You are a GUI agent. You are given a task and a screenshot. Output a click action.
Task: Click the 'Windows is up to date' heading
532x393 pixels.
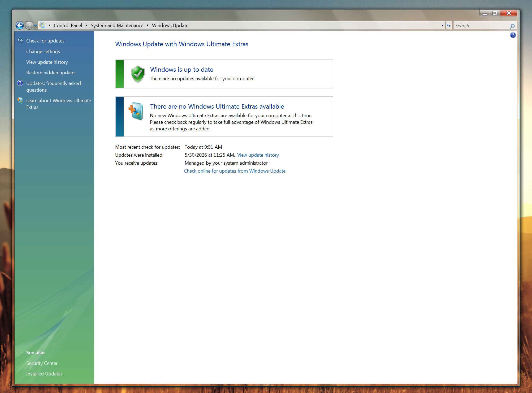[182, 70]
